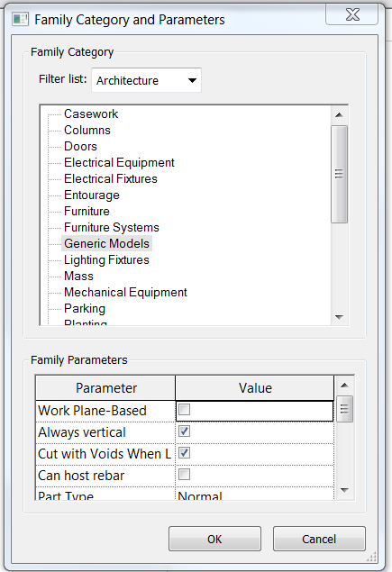Select Electrical Fixtures category

pos(111,178)
